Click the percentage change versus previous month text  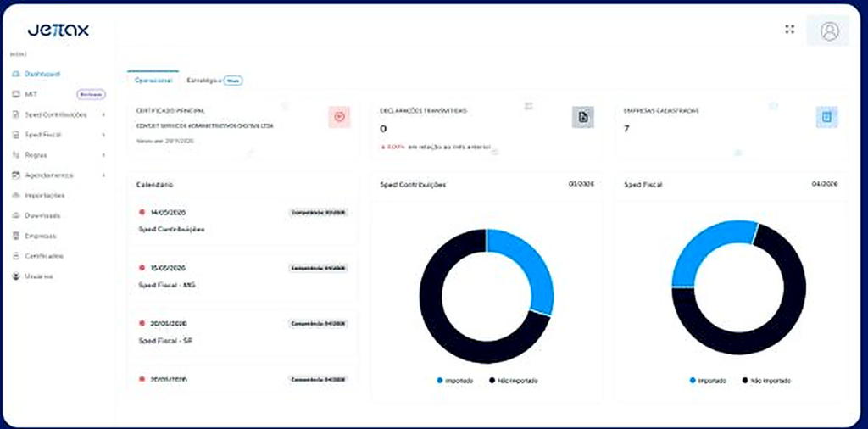(x=435, y=148)
